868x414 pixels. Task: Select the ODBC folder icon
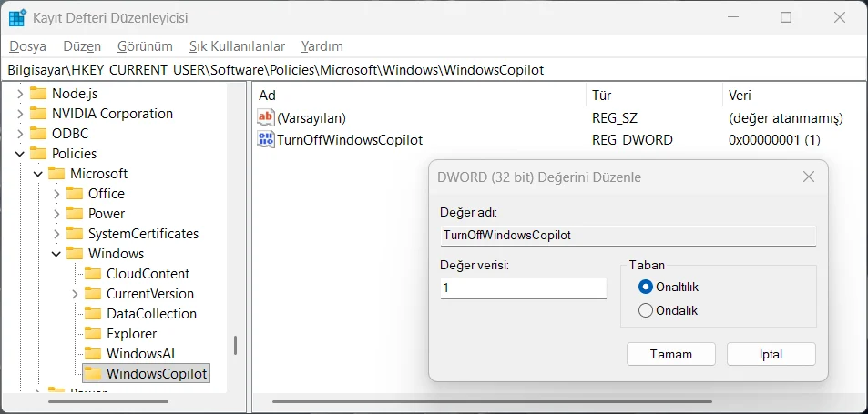click(x=38, y=134)
